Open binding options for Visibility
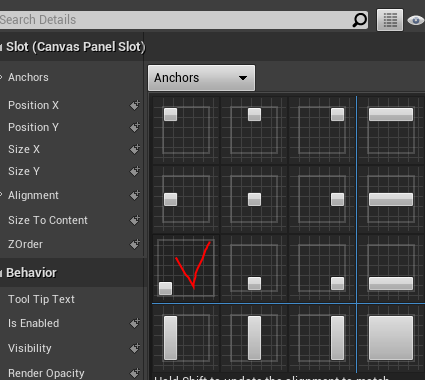Viewport: 425px width, 380px height. click(x=135, y=348)
